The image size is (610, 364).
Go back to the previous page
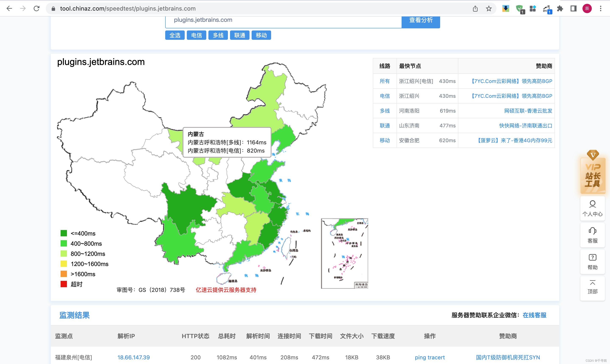[x=9, y=9]
